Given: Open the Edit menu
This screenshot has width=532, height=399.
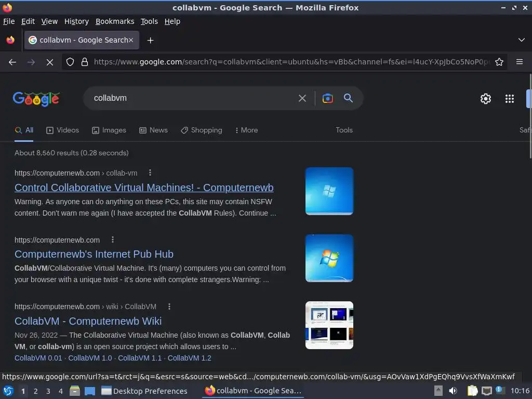Looking at the screenshot, I should tap(28, 21).
